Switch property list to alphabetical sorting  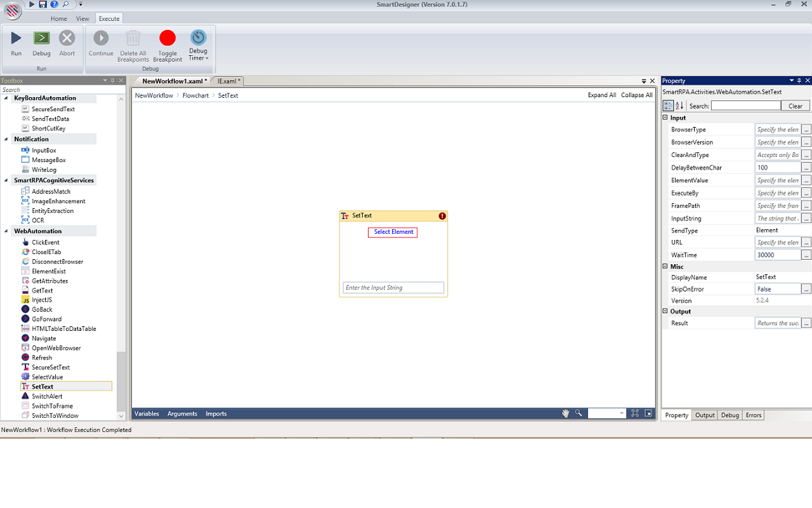[x=680, y=105]
